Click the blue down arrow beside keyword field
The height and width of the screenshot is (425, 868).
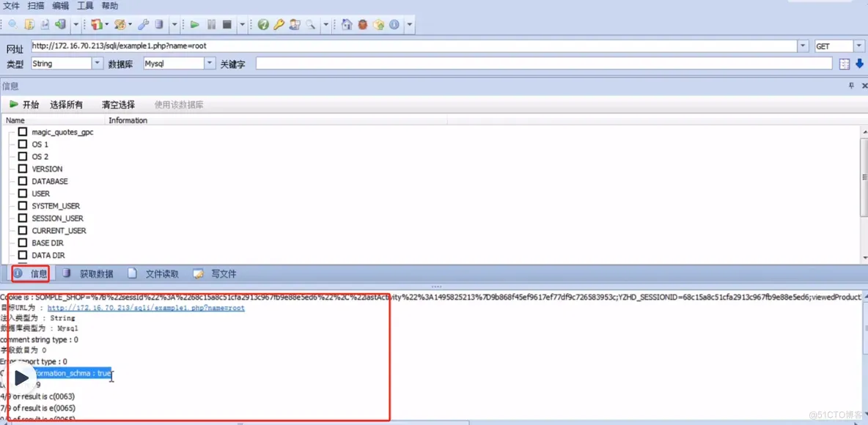860,64
